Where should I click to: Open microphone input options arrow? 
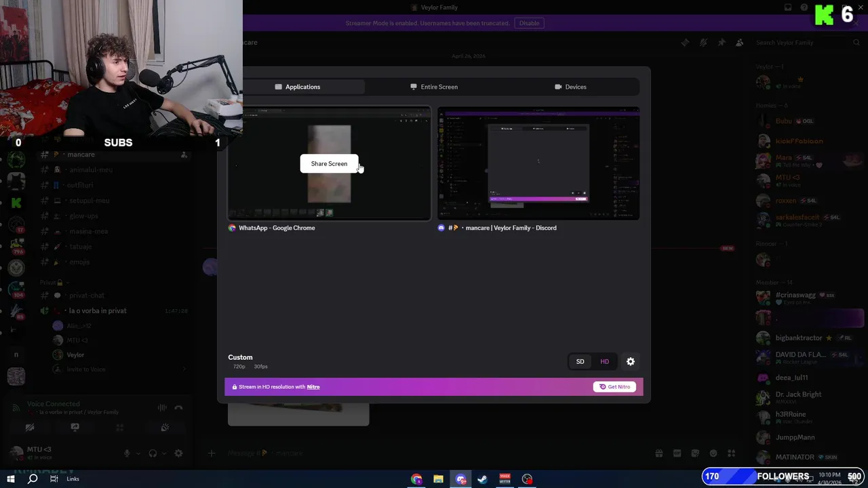tap(138, 453)
